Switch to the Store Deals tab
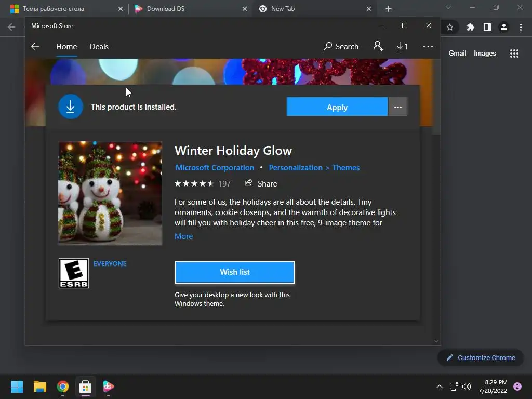 coord(99,46)
